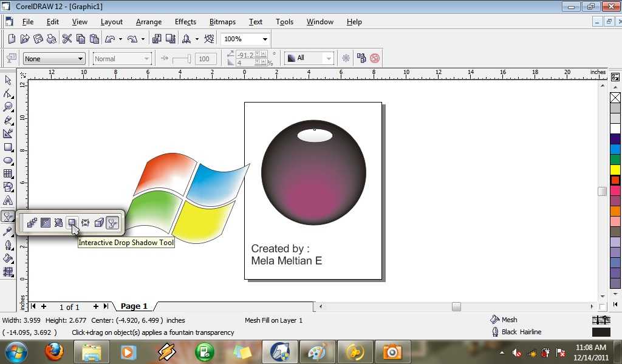The image size is (622, 364).
Task: Select the Eyedropper tool
Action: [x=8, y=232]
